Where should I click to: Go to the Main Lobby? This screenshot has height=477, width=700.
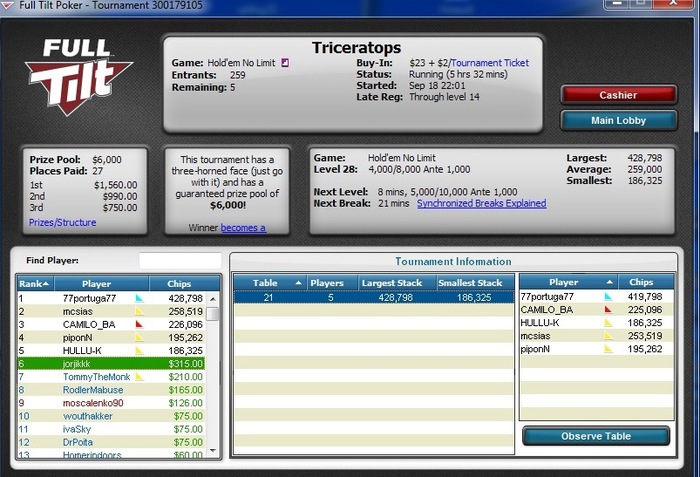[x=618, y=120]
